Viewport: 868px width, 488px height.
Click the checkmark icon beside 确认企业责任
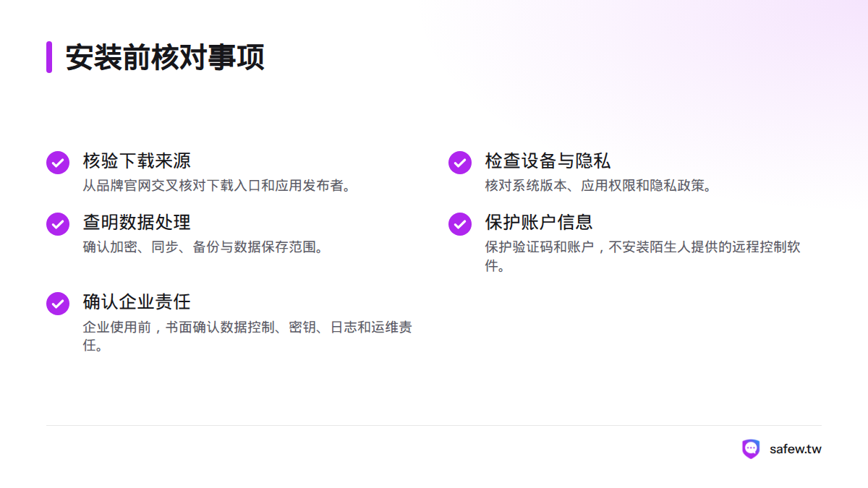[x=58, y=304]
